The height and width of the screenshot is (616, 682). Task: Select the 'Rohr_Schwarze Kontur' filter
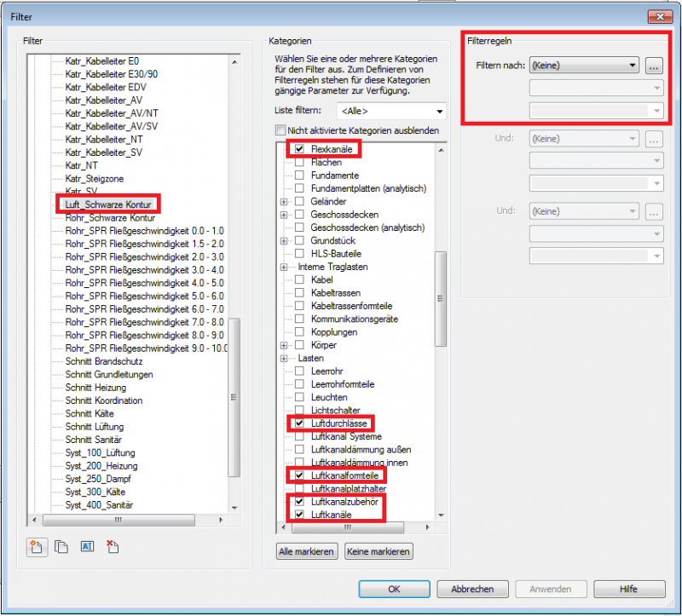coord(109,217)
